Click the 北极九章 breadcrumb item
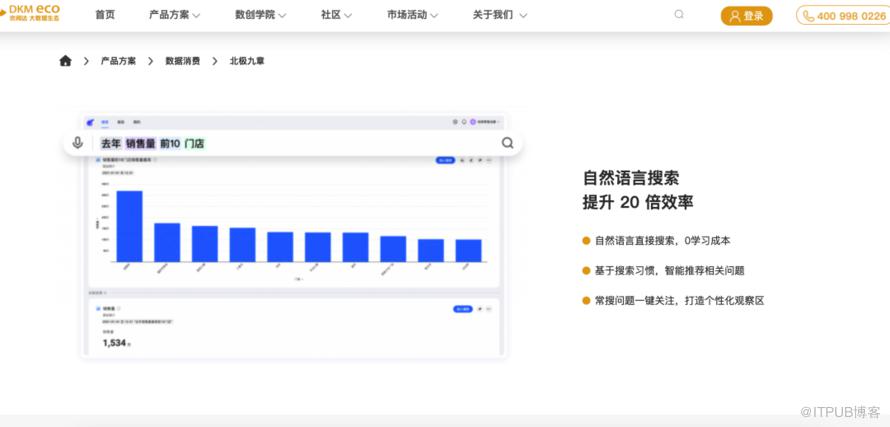The width and height of the screenshot is (890, 427). coord(247,61)
